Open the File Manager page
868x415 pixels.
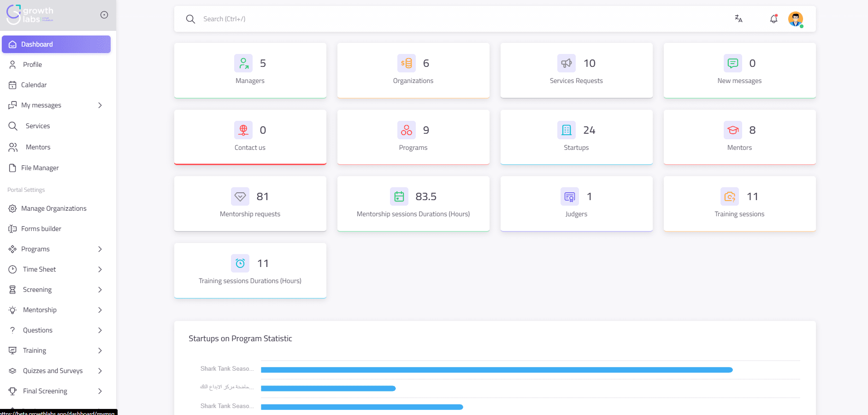tap(40, 168)
